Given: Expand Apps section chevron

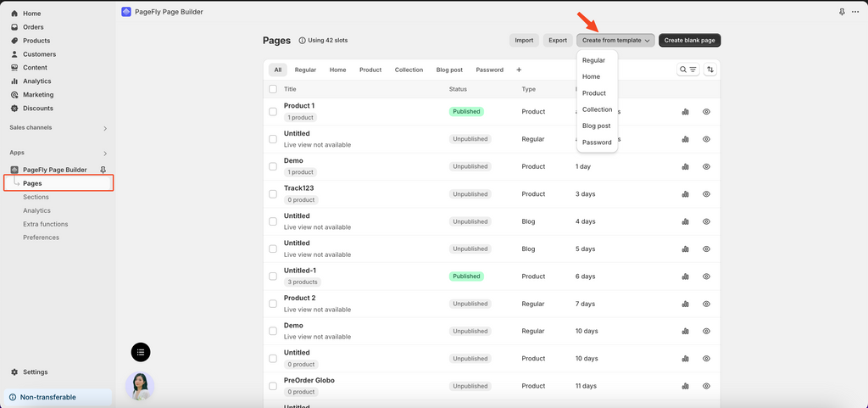Looking at the screenshot, I should pos(104,154).
